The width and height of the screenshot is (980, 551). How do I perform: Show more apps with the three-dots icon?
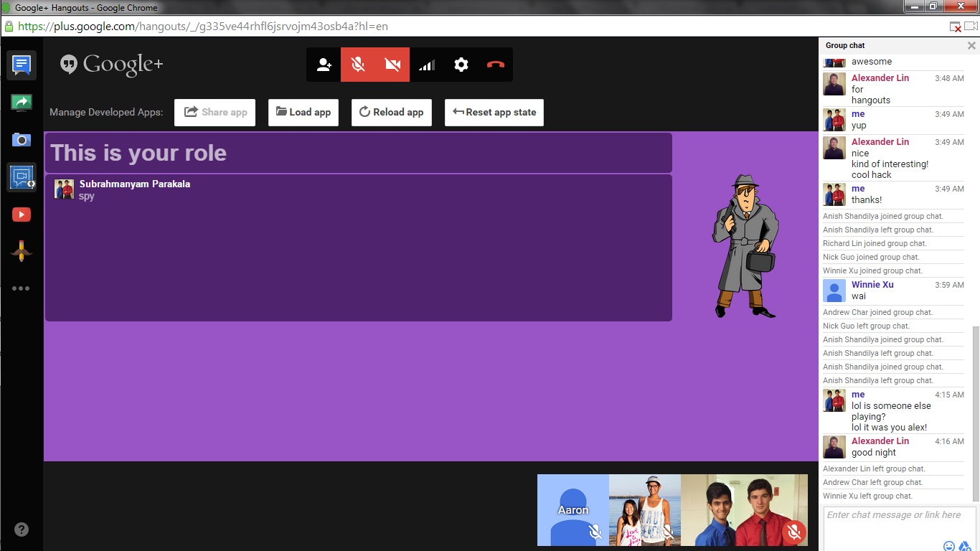[x=22, y=288]
